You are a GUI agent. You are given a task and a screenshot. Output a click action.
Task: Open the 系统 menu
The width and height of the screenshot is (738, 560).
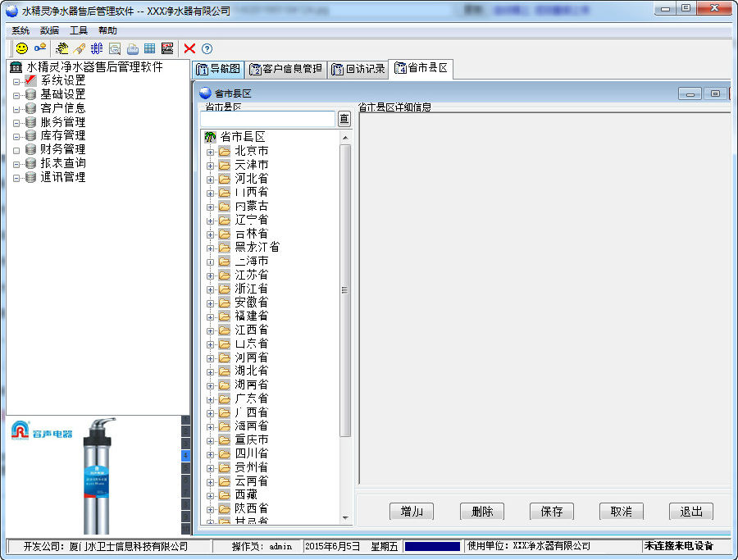(x=20, y=30)
